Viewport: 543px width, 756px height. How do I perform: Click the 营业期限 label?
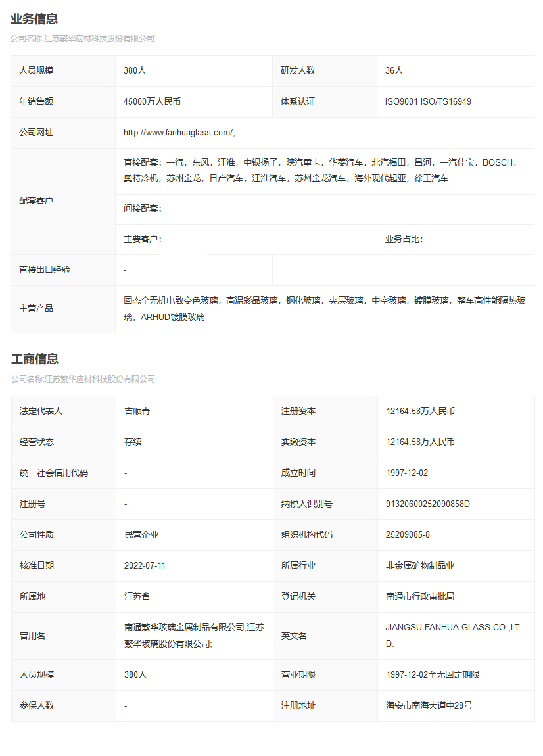[298, 675]
